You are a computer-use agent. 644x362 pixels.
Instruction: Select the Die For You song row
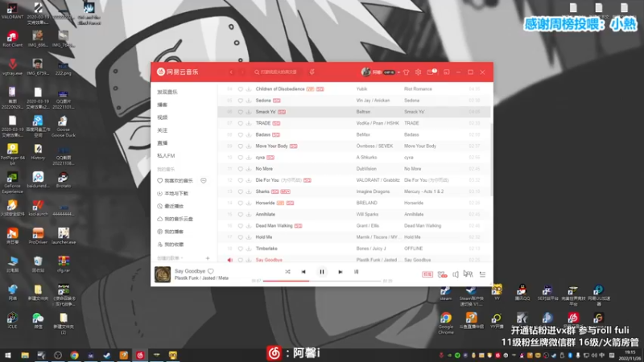point(354,180)
